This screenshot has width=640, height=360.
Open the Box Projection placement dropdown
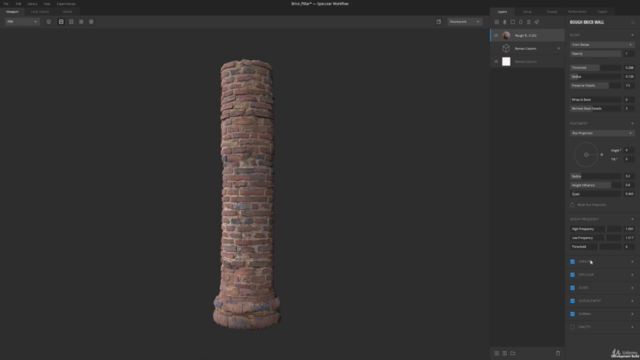(602, 133)
